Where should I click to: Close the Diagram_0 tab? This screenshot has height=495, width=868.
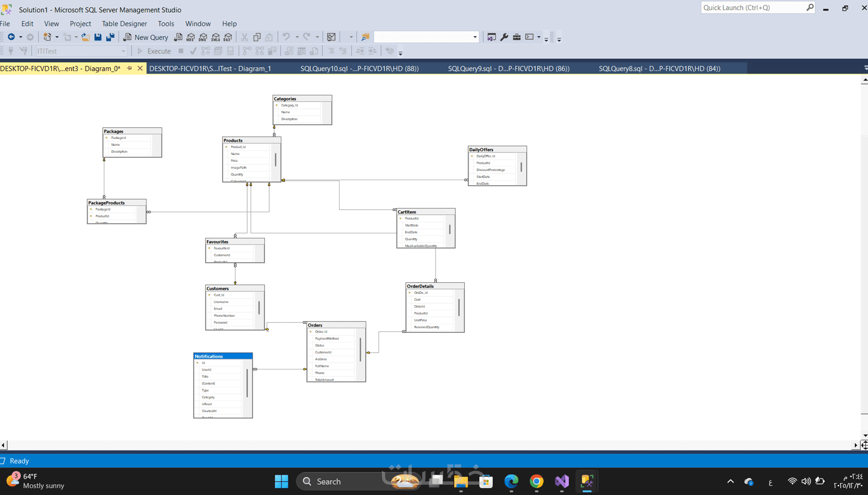(x=140, y=68)
